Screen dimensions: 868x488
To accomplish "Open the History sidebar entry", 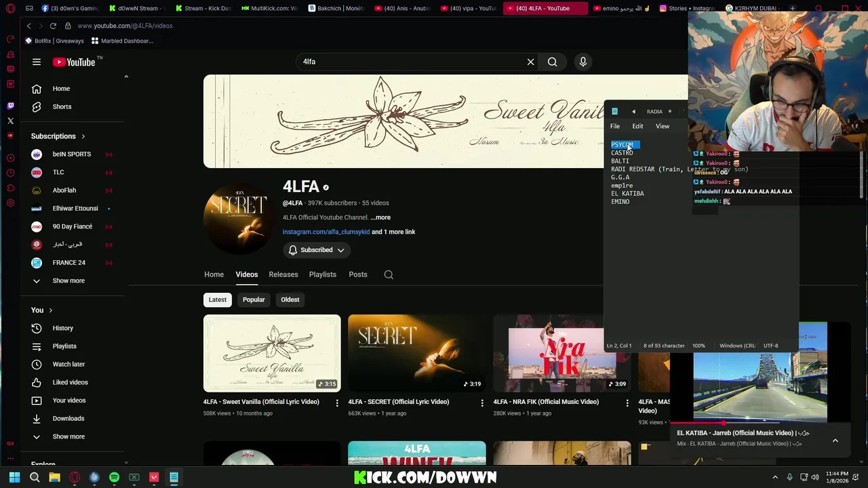I will [62, 328].
